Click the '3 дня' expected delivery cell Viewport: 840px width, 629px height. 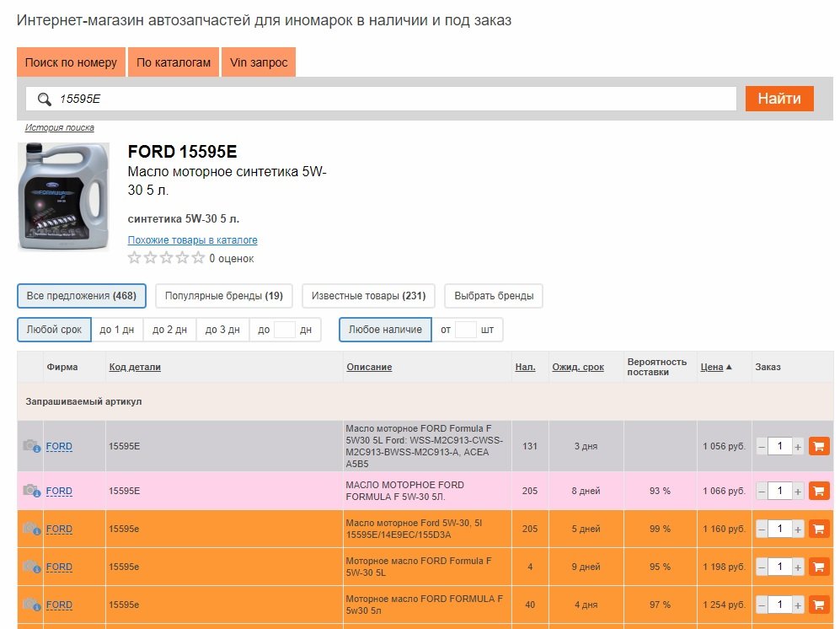(x=586, y=446)
